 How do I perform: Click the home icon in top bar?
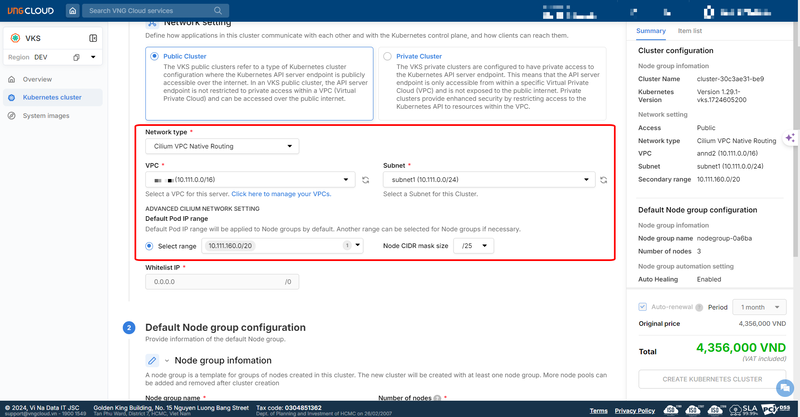73,11
